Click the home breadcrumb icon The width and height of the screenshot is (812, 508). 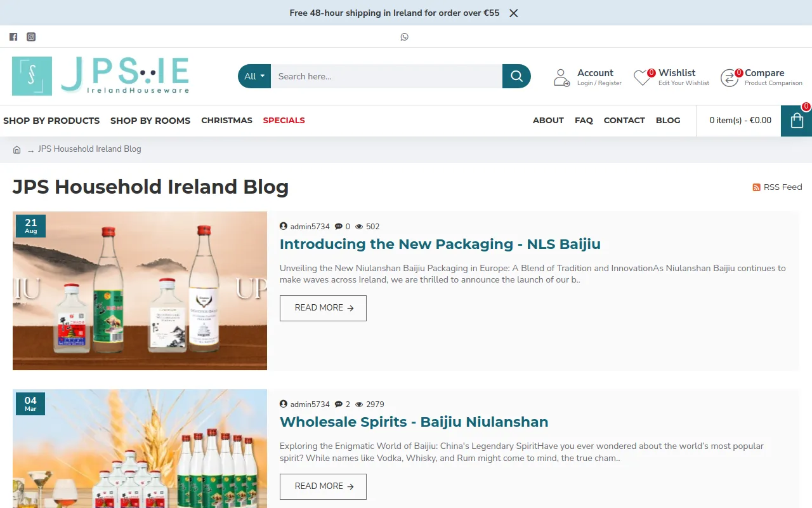point(17,150)
